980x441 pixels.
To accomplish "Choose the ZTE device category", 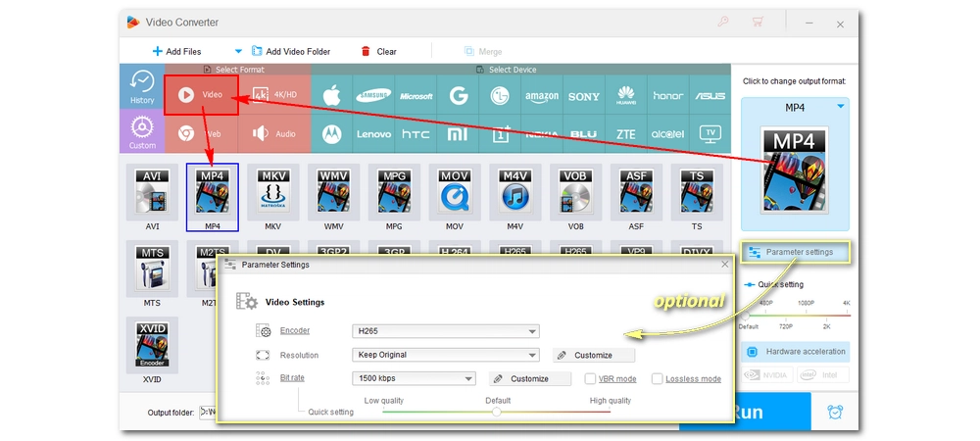I will [625, 133].
